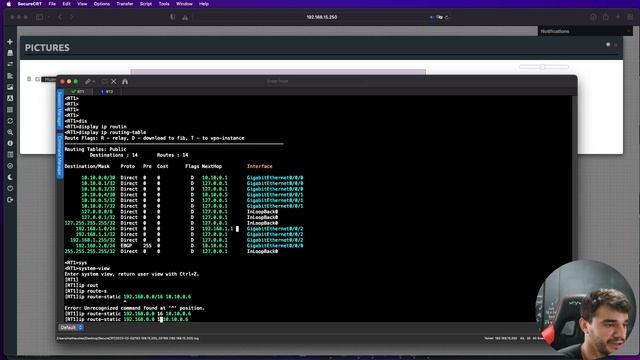640x360 pixels.
Task: Click the browser sidebar toggle icon
Action: coord(40,17)
